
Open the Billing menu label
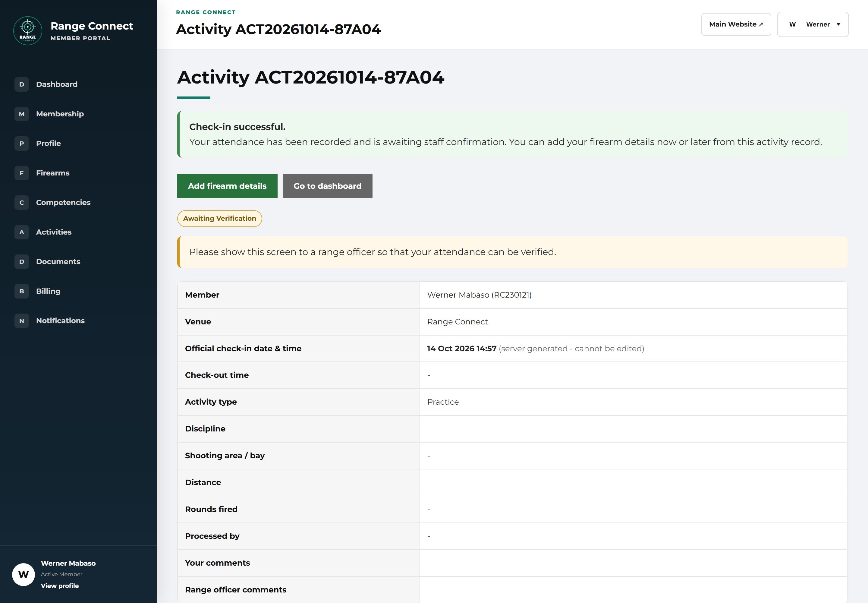click(x=48, y=291)
